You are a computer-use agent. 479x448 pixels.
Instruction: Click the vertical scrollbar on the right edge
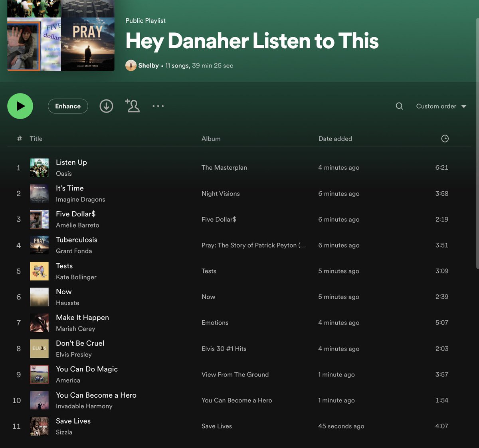[477, 144]
